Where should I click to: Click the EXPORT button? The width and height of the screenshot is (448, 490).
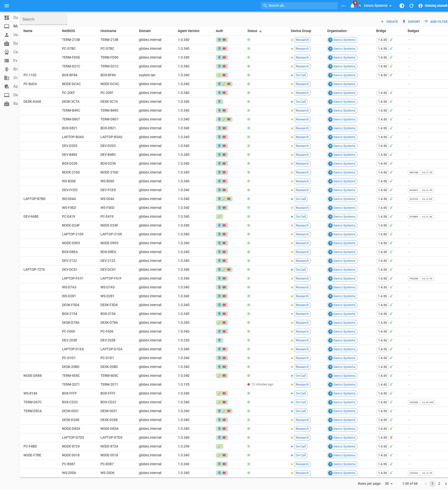411,22
